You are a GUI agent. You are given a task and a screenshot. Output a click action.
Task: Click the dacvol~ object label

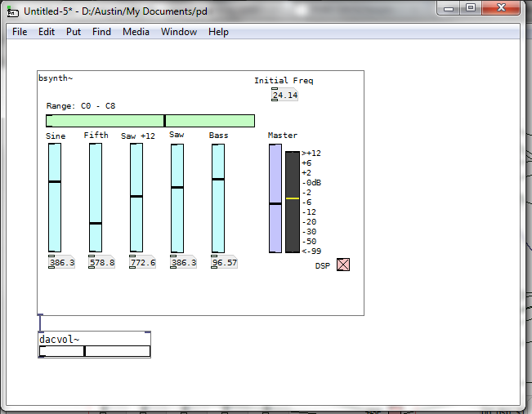click(59, 339)
